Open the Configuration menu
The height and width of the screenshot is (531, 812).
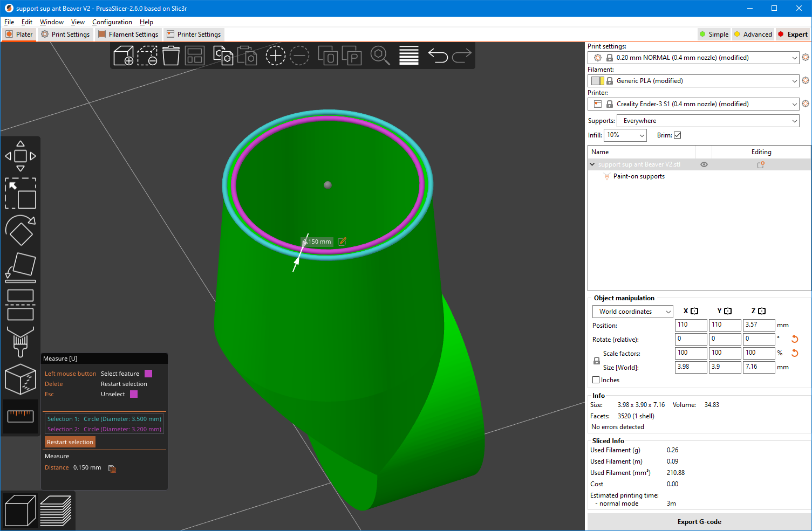[112, 22]
